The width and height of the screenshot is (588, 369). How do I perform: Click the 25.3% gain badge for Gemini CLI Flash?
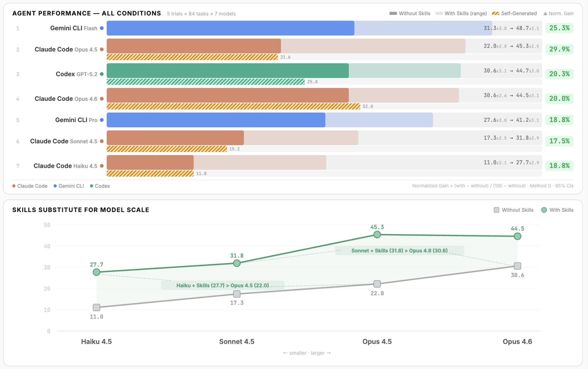coord(559,28)
